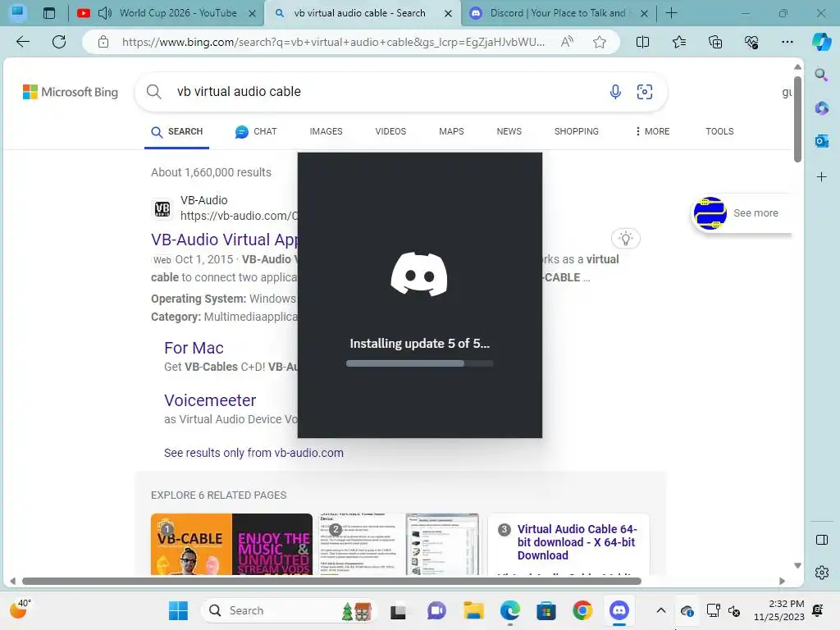Image resolution: width=840 pixels, height=630 pixels.
Task: Open visual search camera icon
Action: click(645, 92)
